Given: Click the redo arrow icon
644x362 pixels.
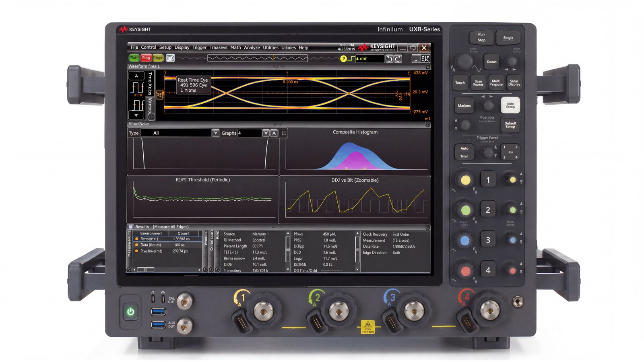Looking at the screenshot, I should (398, 59).
